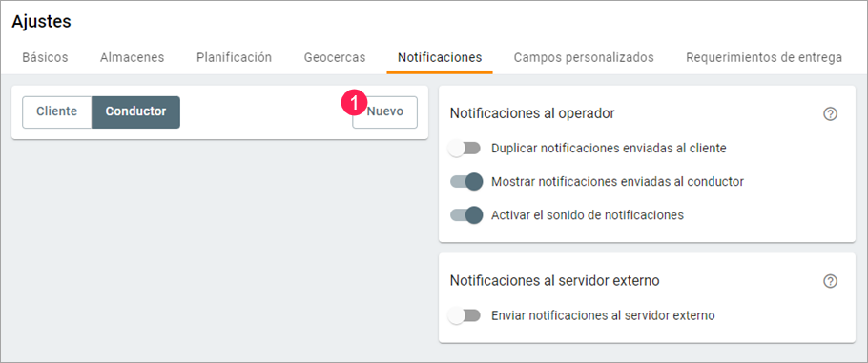The height and width of the screenshot is (363, 868).
Task: Click the red number 1 marker badge
Action: tap(356, 102)
